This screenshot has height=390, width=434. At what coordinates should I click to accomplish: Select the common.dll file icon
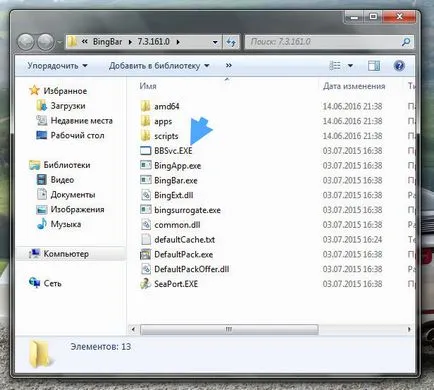coord(146,224)
